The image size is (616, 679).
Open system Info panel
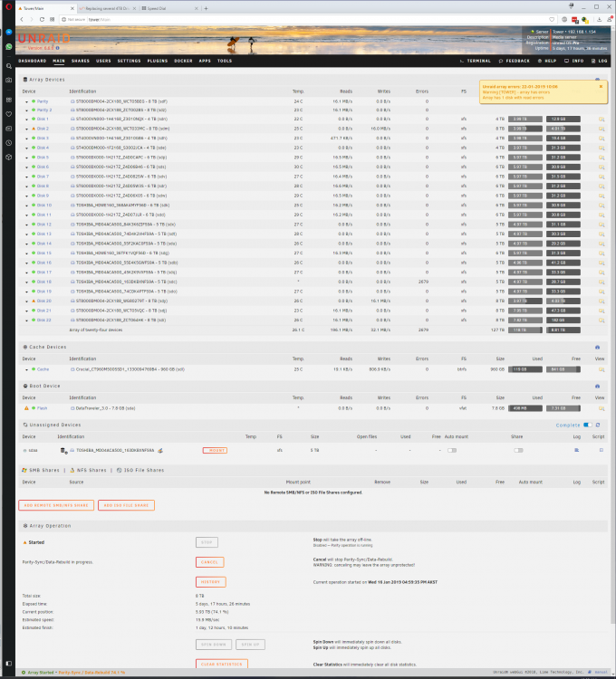click(x=574, y=61)
